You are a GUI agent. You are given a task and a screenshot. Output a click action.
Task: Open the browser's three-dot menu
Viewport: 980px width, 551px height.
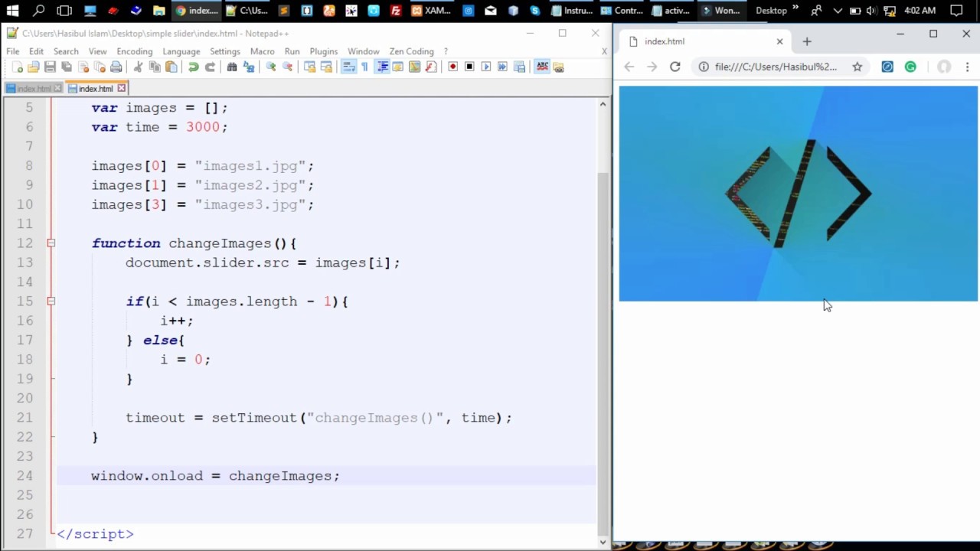(x=967, y=67)
